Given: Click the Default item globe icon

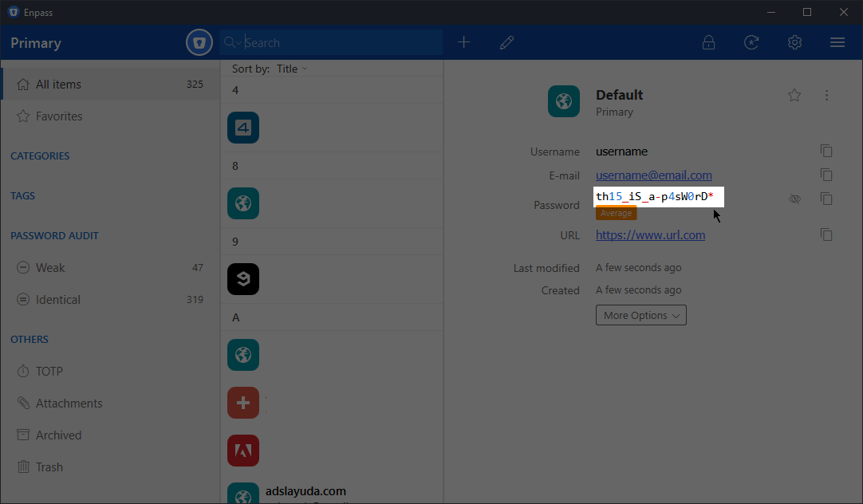Looking at the screenshot, I should pyautogui.click(x=564, y=101).
